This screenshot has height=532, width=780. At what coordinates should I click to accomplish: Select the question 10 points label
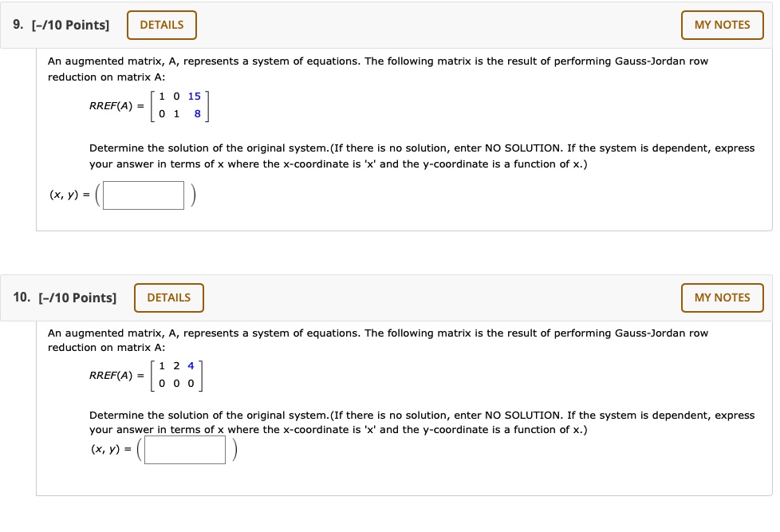tap(78, 298)
